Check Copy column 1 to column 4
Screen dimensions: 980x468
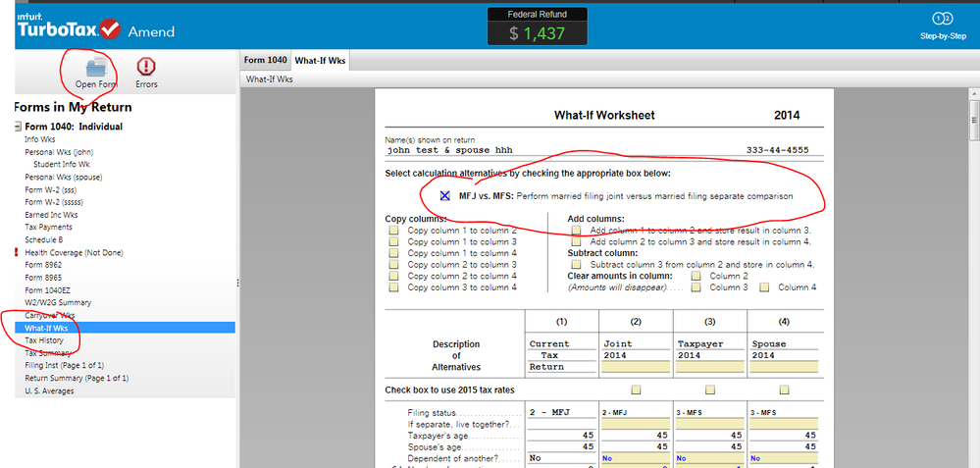point(393,253)
